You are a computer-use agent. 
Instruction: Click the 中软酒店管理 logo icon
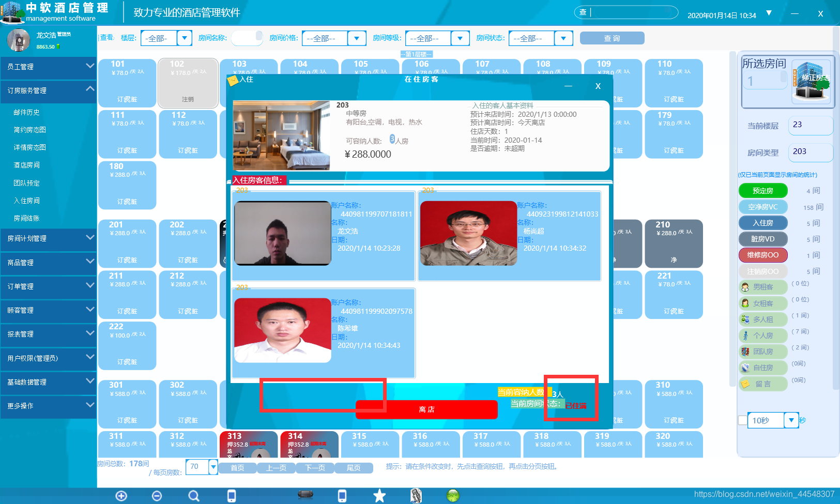(x=12, y=12)
